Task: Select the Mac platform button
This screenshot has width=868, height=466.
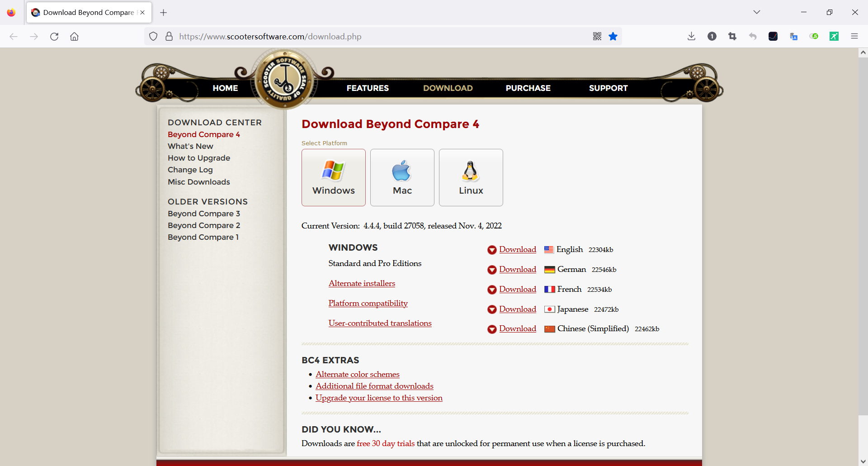Action: point(402,177)
